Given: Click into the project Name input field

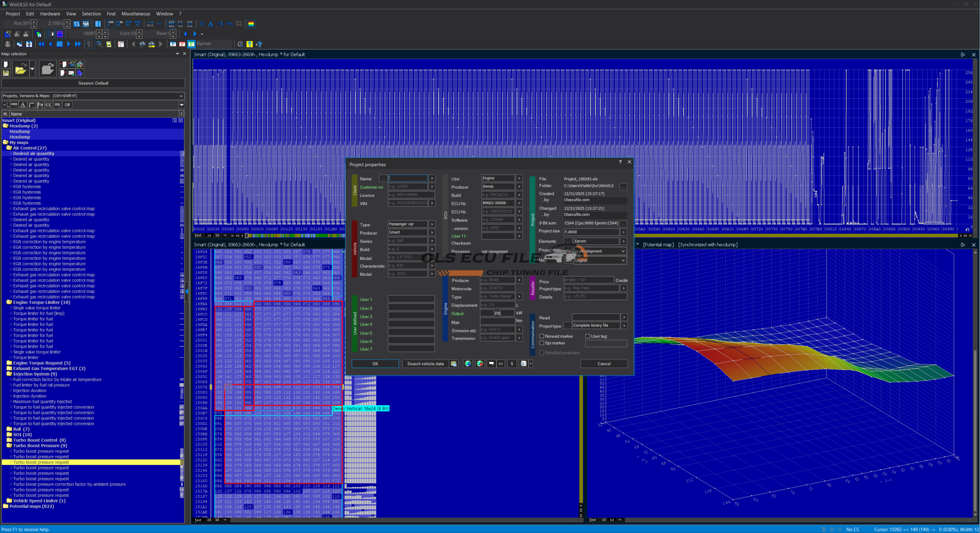Looking at the screenshot, I should [x=408, y=178].
